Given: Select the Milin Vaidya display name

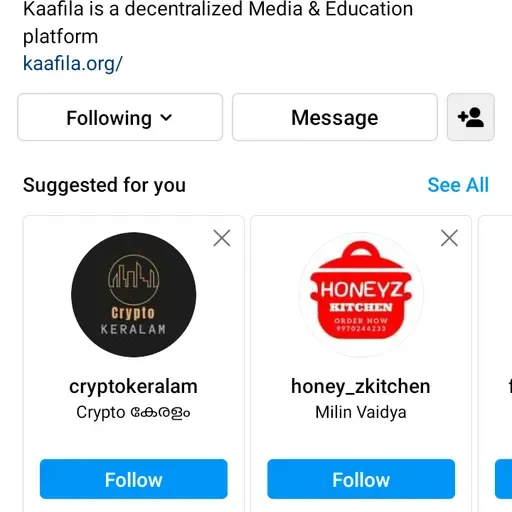Looking at the screenshot, I should [x=361, y=412].
